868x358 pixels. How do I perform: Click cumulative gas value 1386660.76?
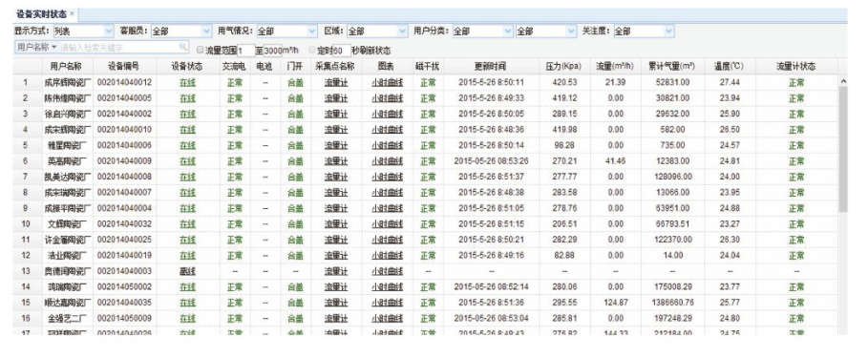[x=672, y=304]
